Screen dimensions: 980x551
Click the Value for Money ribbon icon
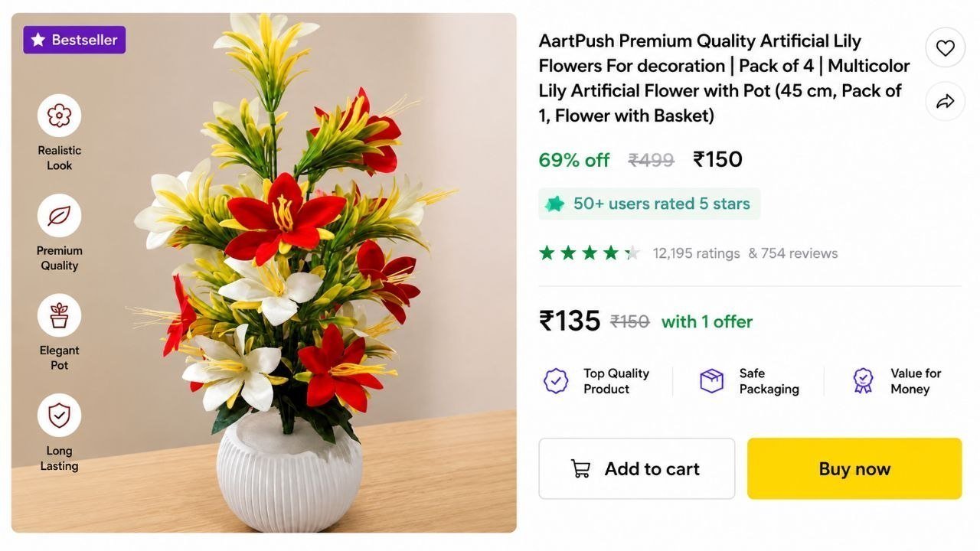point(863,381)
